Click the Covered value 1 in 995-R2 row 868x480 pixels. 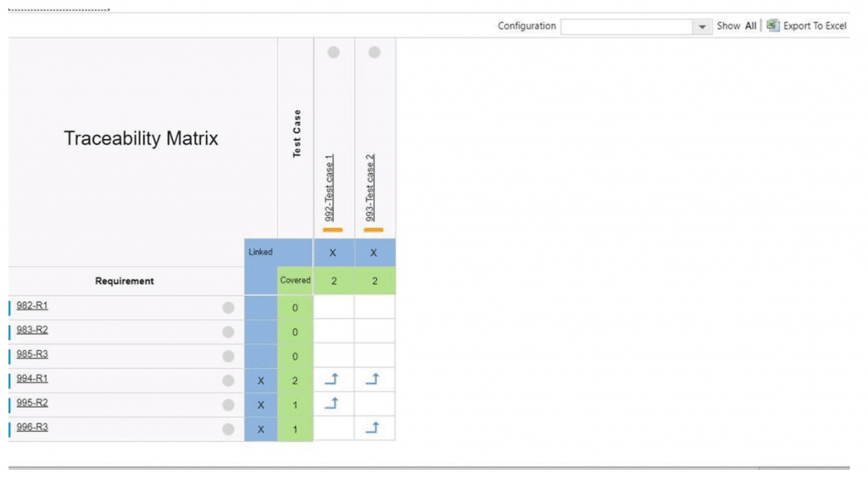295,405
